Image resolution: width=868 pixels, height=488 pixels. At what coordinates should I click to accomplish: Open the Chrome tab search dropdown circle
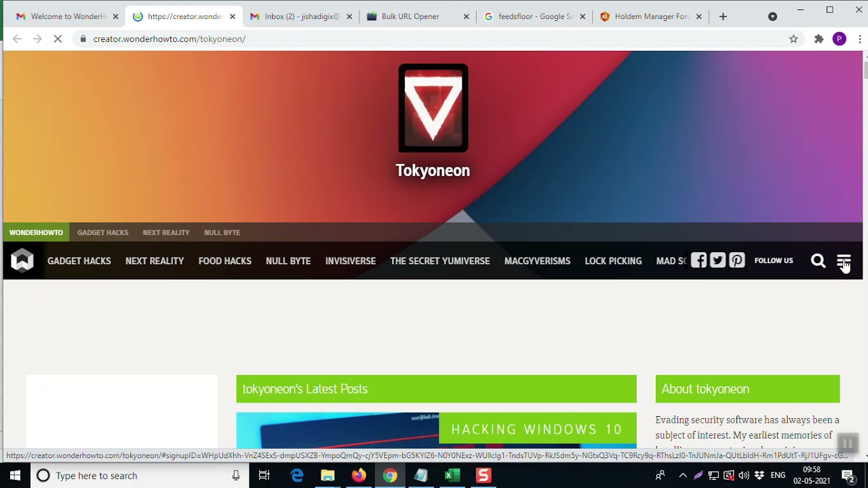coord(772,16)
